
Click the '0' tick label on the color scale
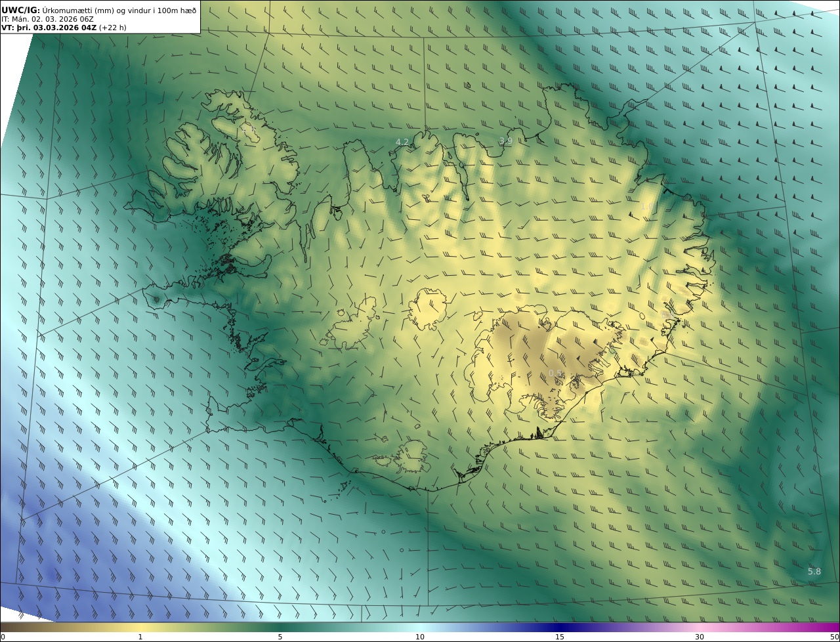pyautogui.click(x=3, y=637)
